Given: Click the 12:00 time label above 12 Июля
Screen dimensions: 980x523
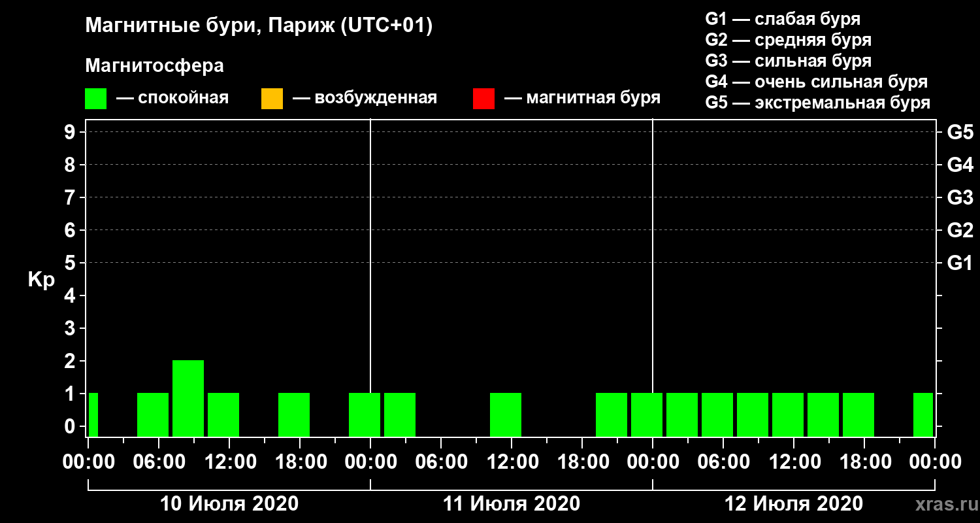Looking at the screenshot, I should tap(794, 462).
